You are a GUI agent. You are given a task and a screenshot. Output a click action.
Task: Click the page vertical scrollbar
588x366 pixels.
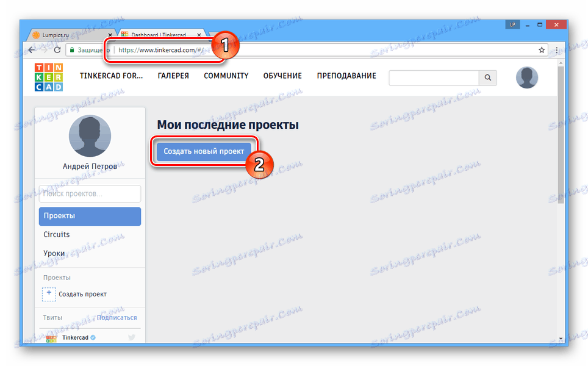coord(561,135)
